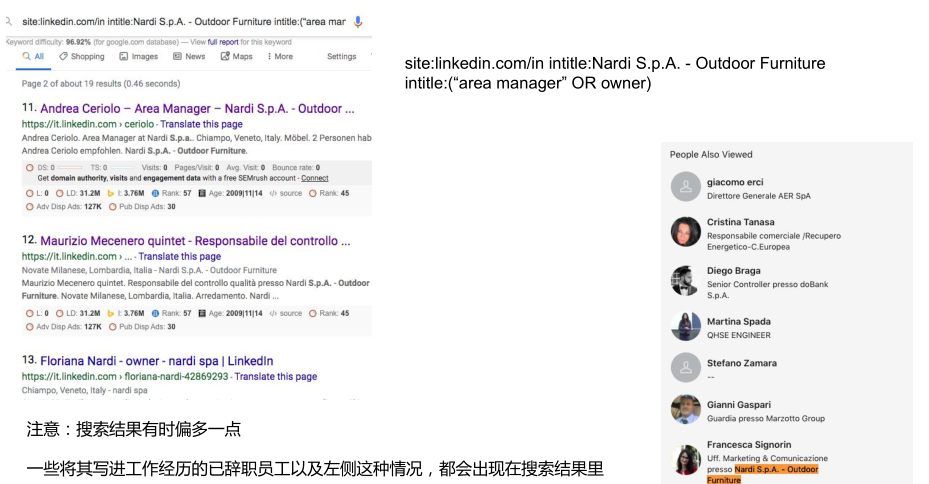The image size is (929, 484).
Task: Click the Google search query input field
Action: 184,22
